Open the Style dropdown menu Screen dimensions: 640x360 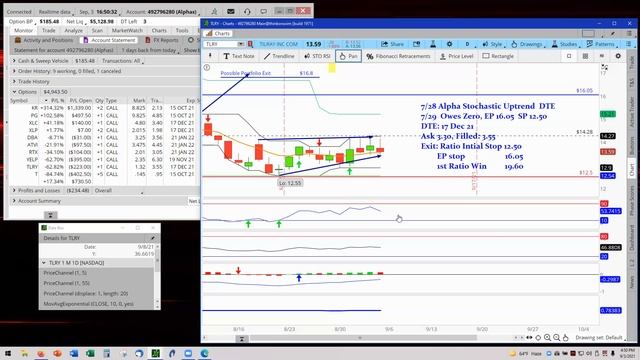[x=494, y=44]
